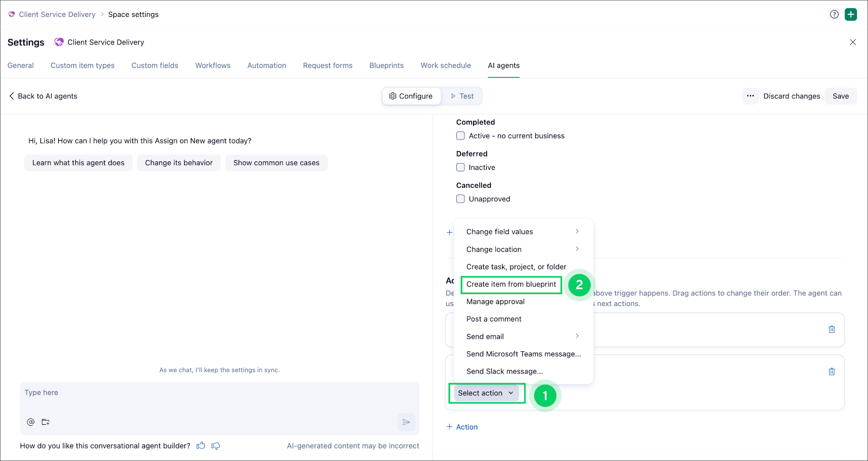Click the green plus create icon
The height and width of the screenshot is (461, 868).
851,14
